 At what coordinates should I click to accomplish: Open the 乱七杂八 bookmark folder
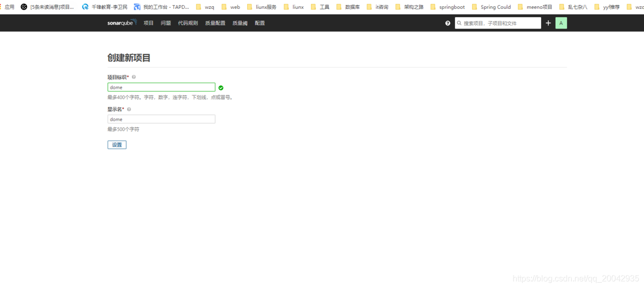coord(573,7)
